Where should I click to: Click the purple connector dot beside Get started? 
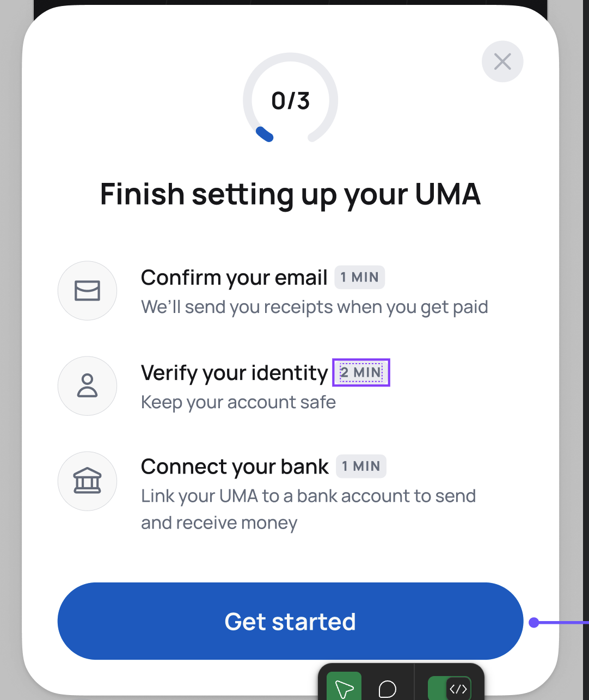pos(534,622)
